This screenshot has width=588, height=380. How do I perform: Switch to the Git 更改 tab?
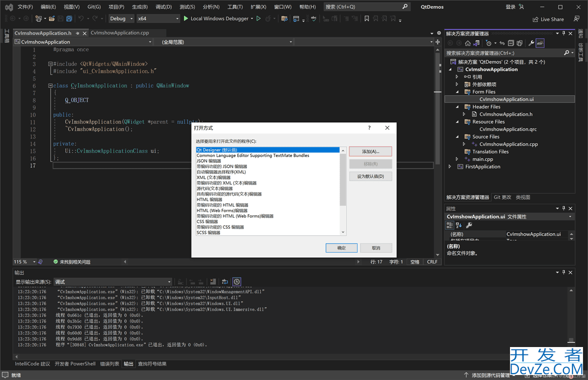click(x=502, y=197)
